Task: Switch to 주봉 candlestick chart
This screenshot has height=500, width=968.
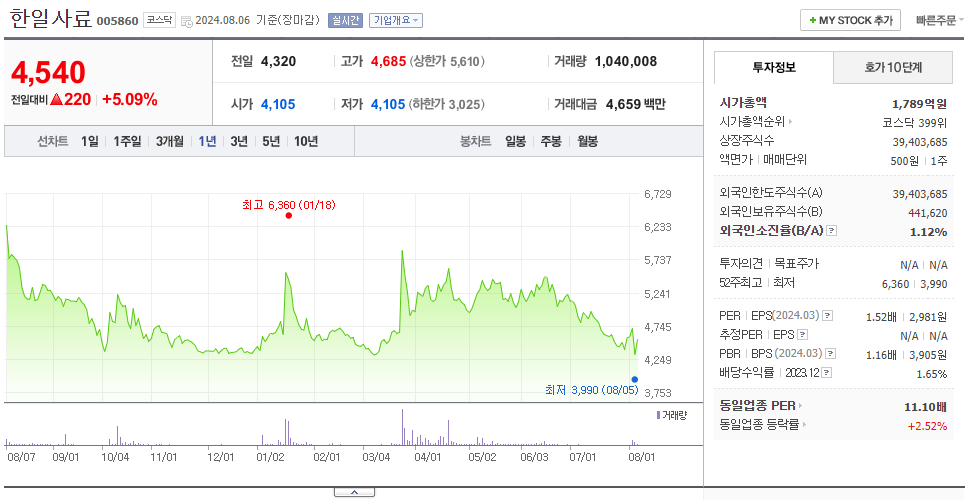Action: pyautogui.click(x=551, y=141)
